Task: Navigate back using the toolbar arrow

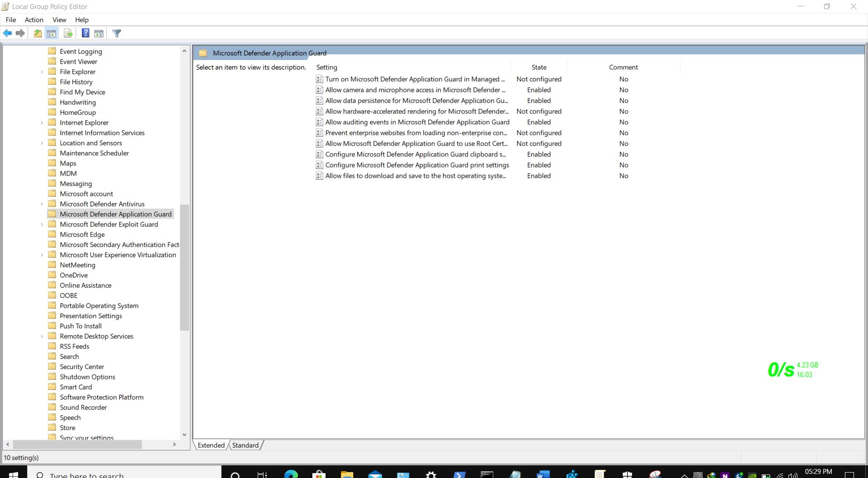Action: [x=7, y=33]
